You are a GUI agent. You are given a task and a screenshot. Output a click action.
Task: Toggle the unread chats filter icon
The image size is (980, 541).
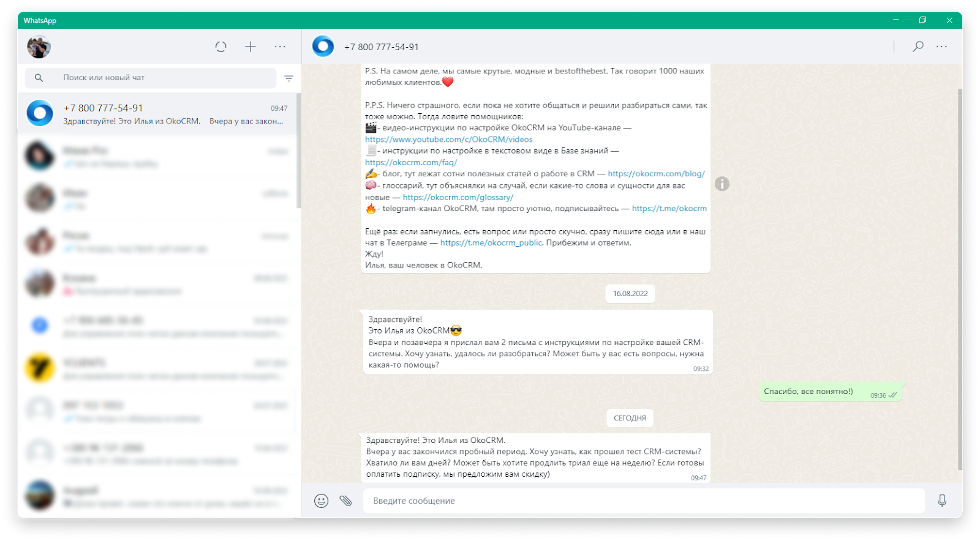pyautogui.click(x=288, y=78)
